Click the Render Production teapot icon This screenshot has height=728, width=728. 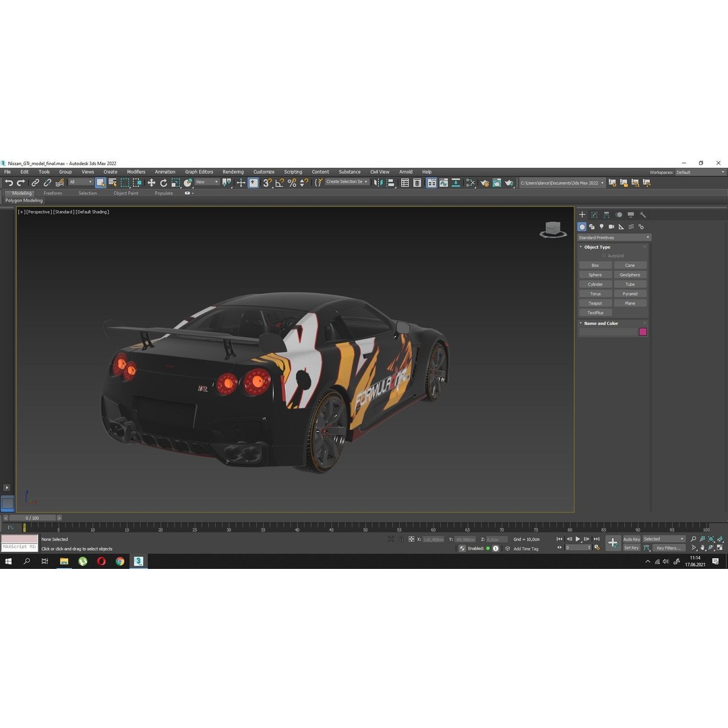coord(510,183)
